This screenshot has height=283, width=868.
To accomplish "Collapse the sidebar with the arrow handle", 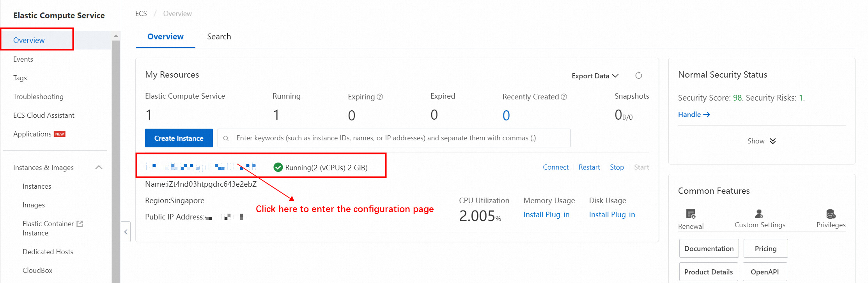I will (126, 232).
